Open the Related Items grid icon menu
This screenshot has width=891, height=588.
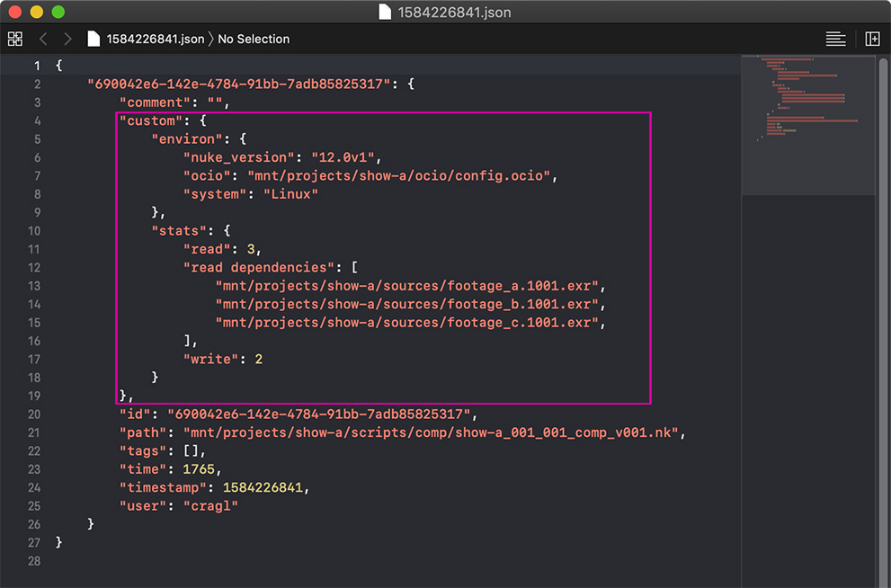tap(14, 39)
